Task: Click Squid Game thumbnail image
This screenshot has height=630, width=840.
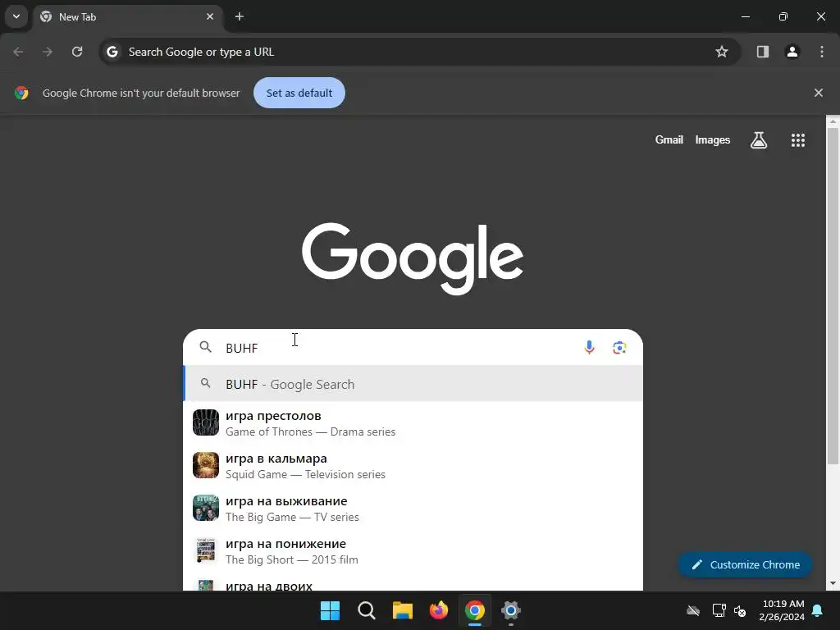Action: click(x=206, y=466)
